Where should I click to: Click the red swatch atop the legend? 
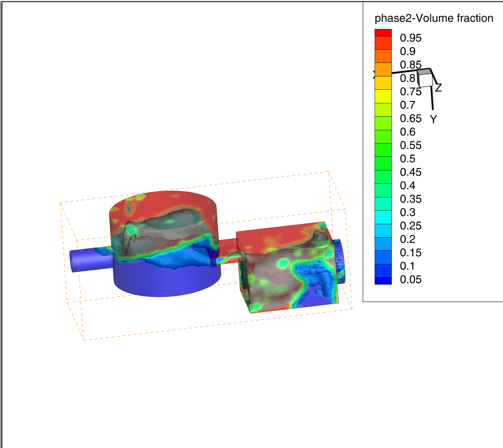tap(383, 32)
